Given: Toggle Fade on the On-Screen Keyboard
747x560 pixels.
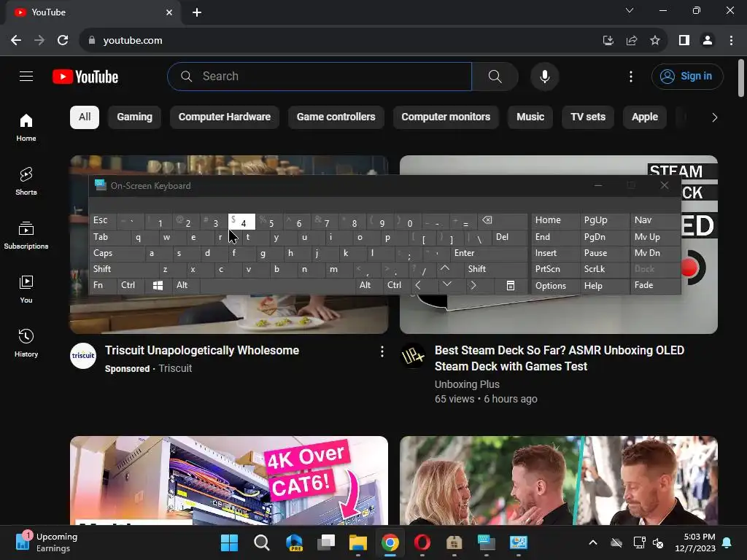Looking at the screenshot, I should (x=655, y=285).
